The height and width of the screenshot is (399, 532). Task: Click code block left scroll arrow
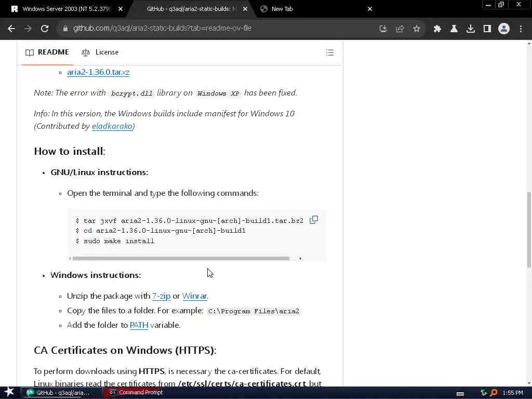coord(70,259)
